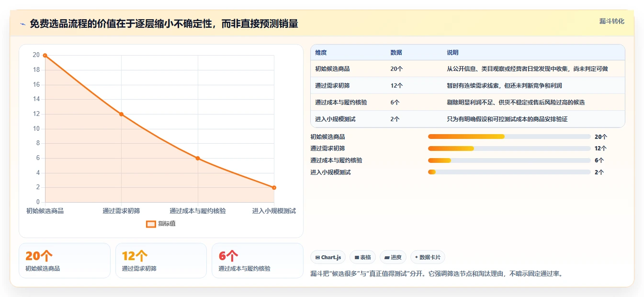Click the slide title about 免费选品流程
Image resolution: width=644 pixels, height=297 pixels.
(x=164, y=23)
